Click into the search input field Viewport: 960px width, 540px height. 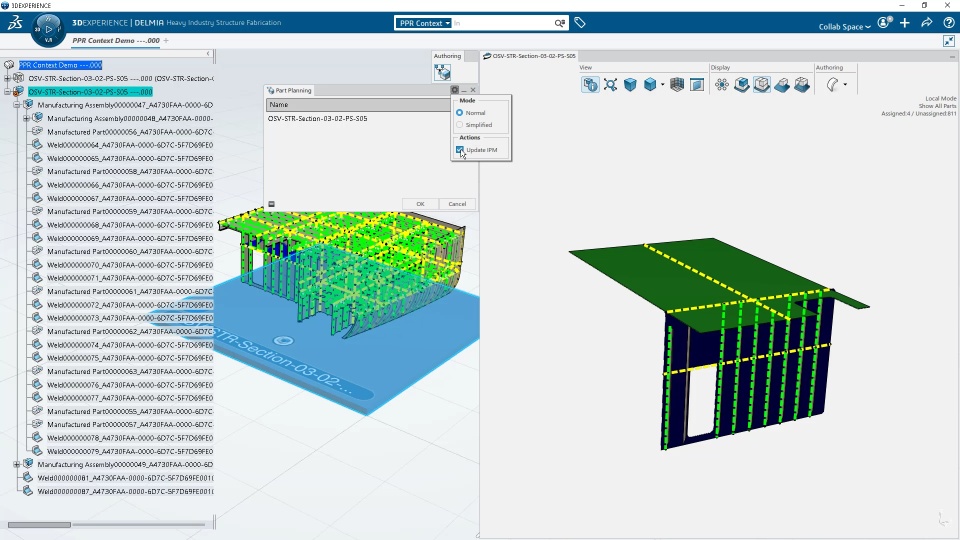[x=502, y=23]
